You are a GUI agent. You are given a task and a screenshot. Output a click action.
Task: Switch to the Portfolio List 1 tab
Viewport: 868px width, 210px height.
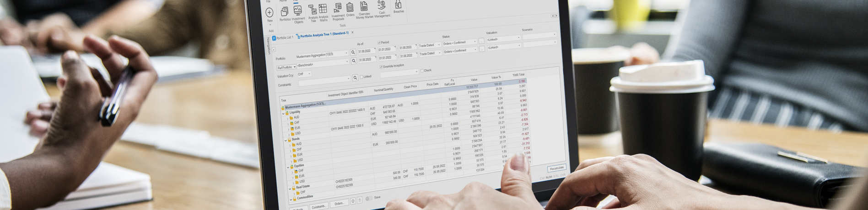click(284, 38)
